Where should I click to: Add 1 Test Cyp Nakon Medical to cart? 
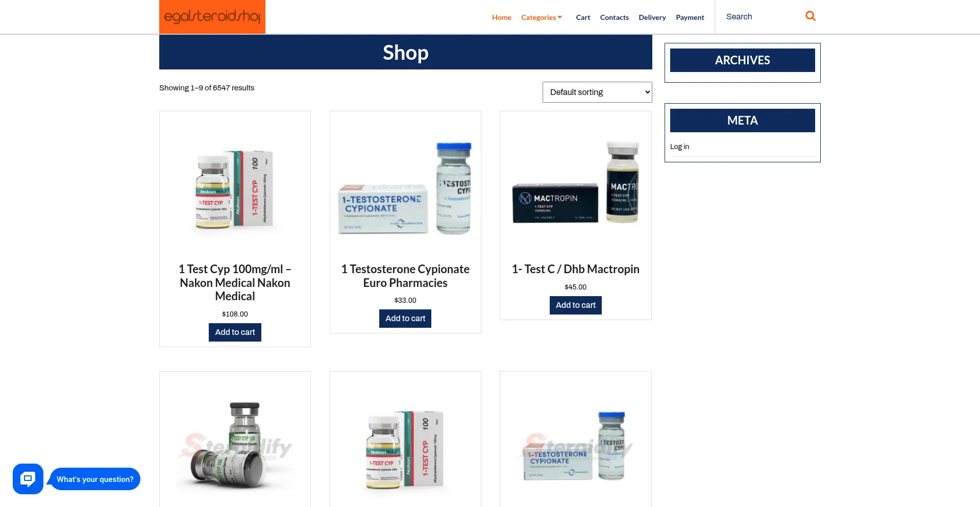[x=235, y=332]
